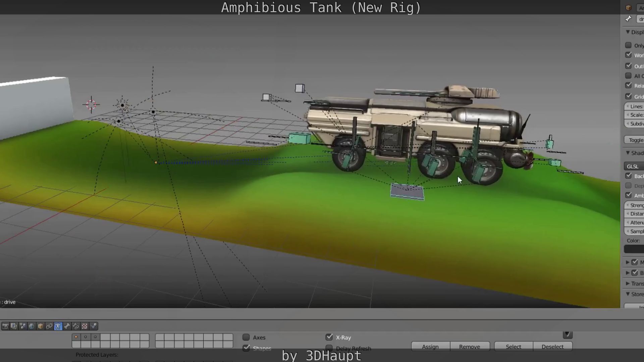The width and height of the screenshot is (644, 362).
Task: Click the grid Subdivisions value field
Action: (x=634, y=124)
